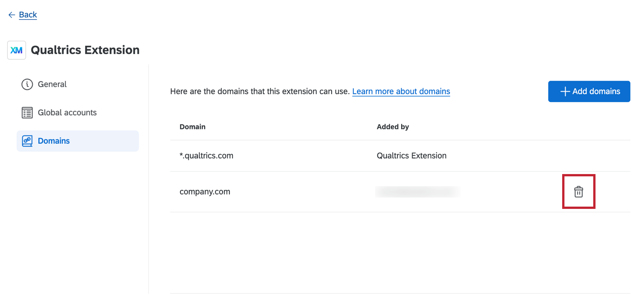This screenshot has width=644, height=305.
Task: Click the Back link
Action: click(x=27, y=14)
